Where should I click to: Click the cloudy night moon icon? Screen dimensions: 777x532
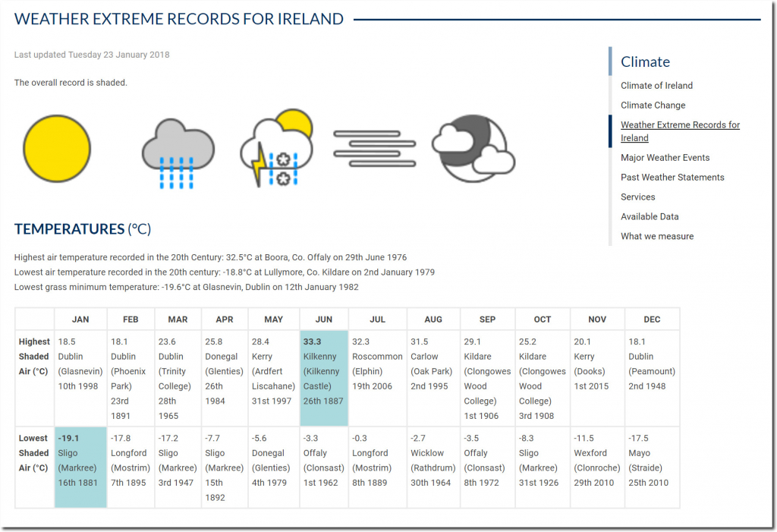click(x=473, y=148)
